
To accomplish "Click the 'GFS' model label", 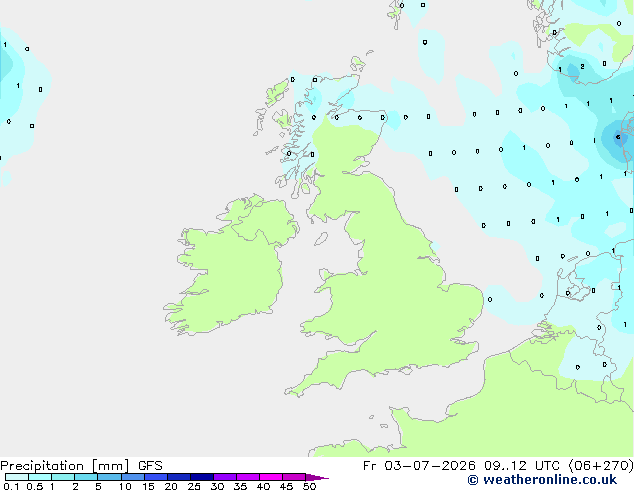I will 150,466.
